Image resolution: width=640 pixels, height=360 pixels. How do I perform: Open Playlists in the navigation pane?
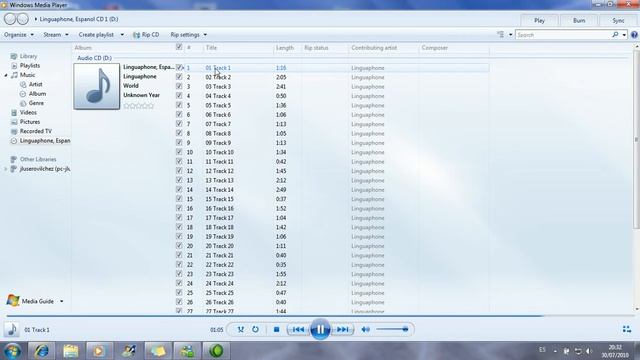point(30,65)
